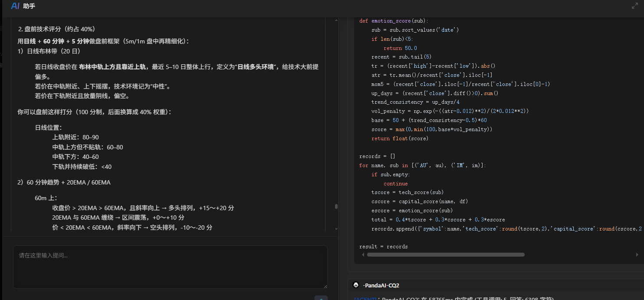
Task: Click the code line 'trend_consistency = up_days/4'
Action: (x=415, y=102)
